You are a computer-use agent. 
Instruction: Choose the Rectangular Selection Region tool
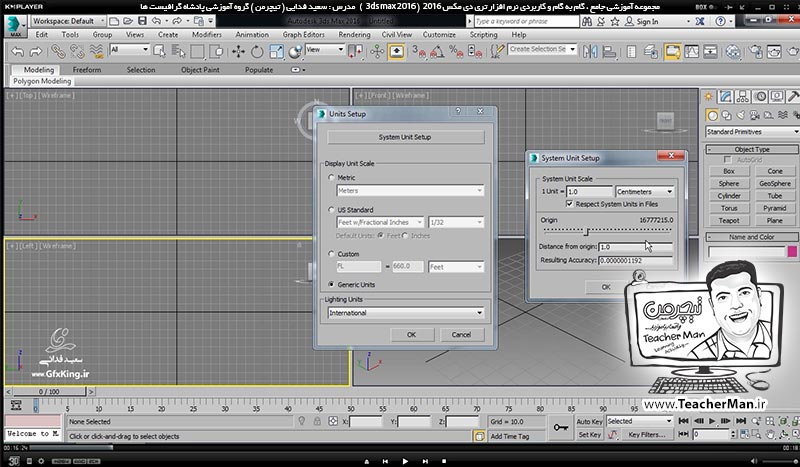point(197,52)
